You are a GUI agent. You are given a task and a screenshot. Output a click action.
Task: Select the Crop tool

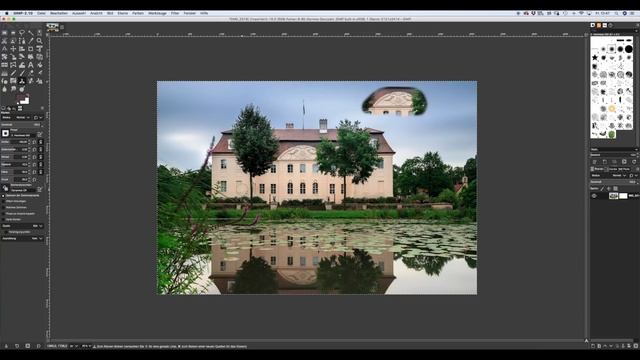(31, 49)
